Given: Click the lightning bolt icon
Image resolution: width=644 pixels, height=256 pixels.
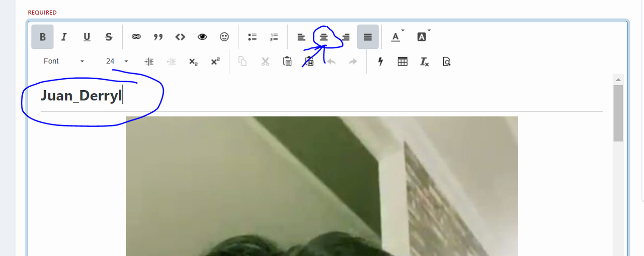Looking at the screenshot, I should pos(380,61).
